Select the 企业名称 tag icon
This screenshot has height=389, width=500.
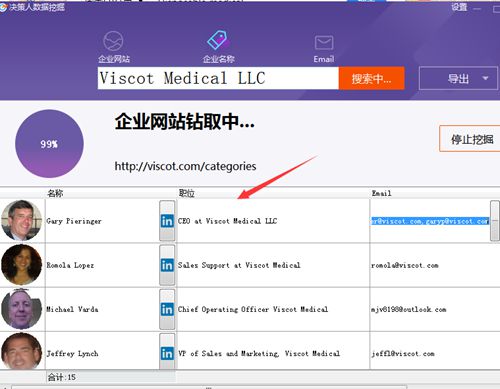point(217,40)
